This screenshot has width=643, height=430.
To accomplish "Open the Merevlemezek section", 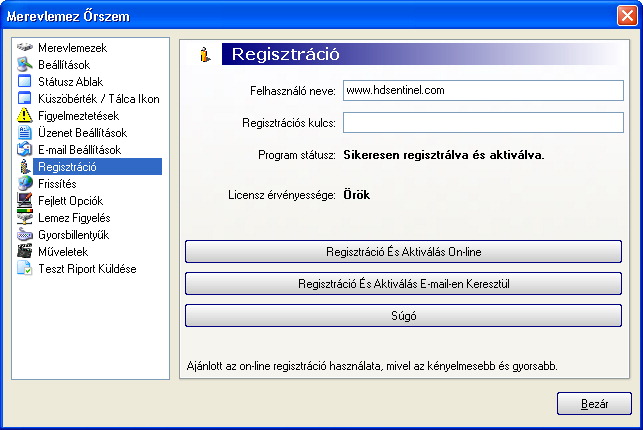I will [73, 48].
